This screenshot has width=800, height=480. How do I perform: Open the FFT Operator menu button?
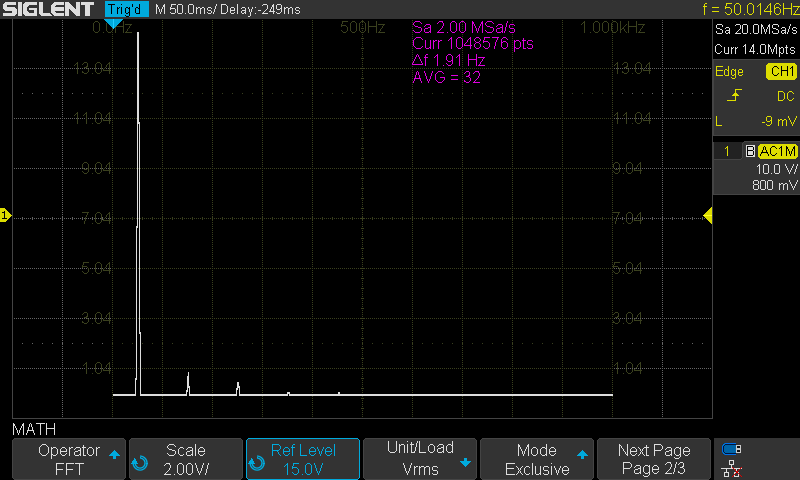(69, 459)
